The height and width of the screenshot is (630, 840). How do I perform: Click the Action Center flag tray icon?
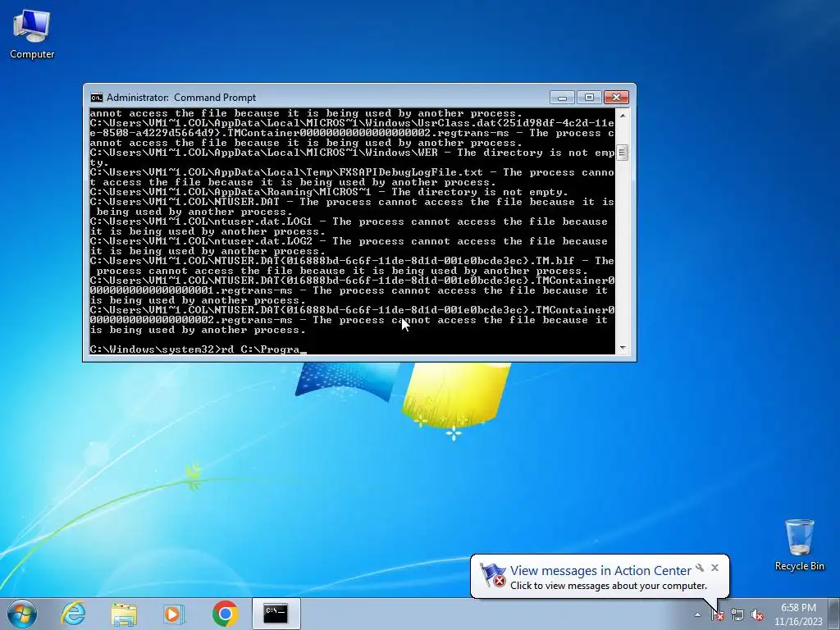pos(718,615)
